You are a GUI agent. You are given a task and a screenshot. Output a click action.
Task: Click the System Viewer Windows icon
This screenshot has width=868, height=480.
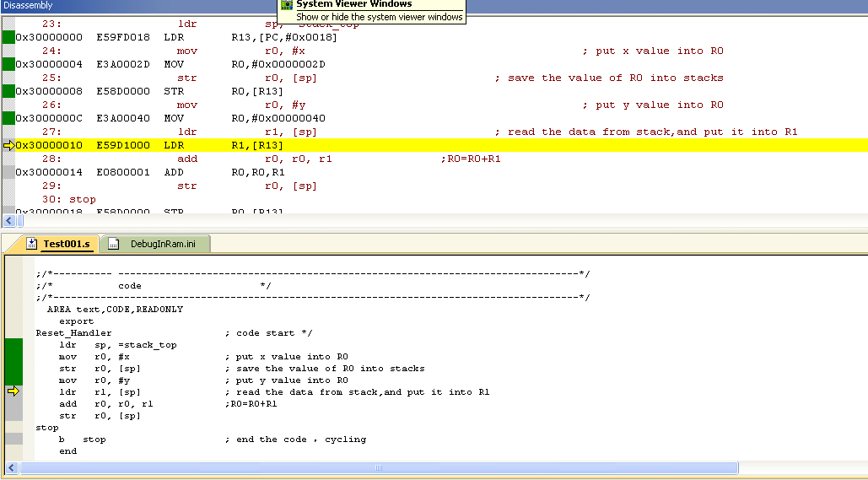coord(287,4)
